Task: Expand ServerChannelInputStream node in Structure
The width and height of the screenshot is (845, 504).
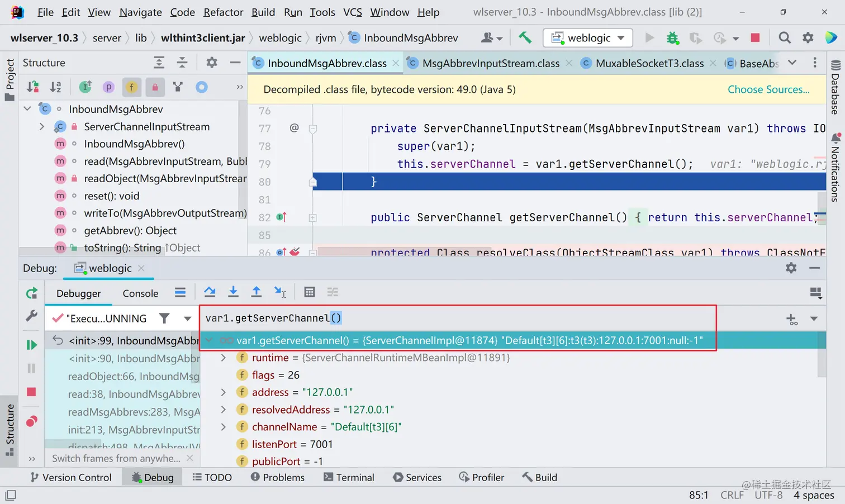Action: [41, 126]
